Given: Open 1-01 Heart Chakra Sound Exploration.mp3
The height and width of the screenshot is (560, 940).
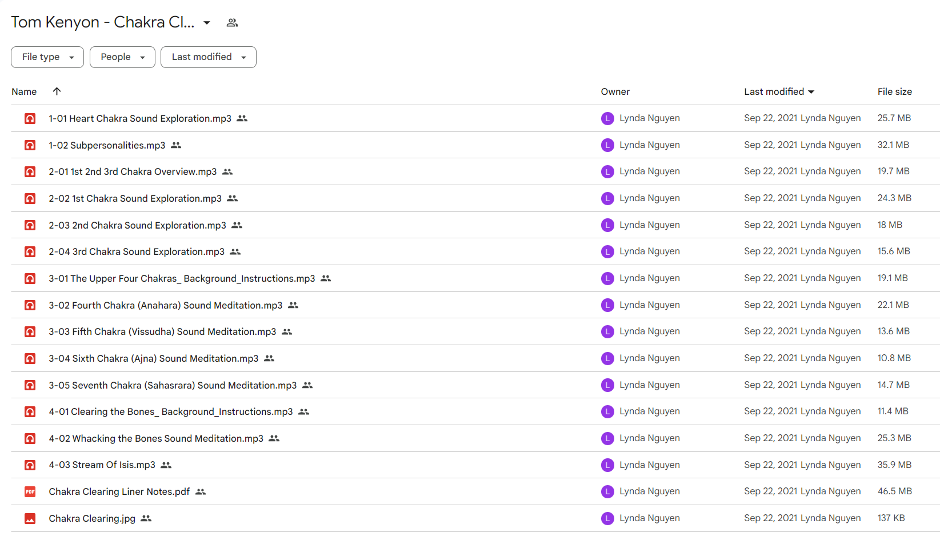Looking at the screenshot, I should coord(140,118).
